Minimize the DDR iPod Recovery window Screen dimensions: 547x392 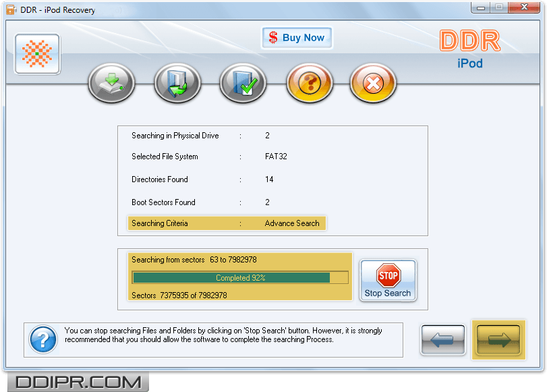[x=481, y=7]
